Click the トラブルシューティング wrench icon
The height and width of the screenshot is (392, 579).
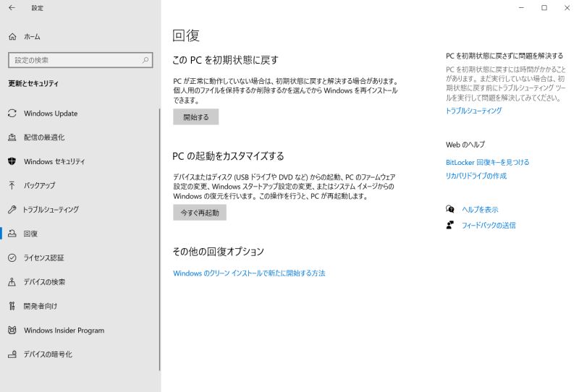tap(12, 210)
